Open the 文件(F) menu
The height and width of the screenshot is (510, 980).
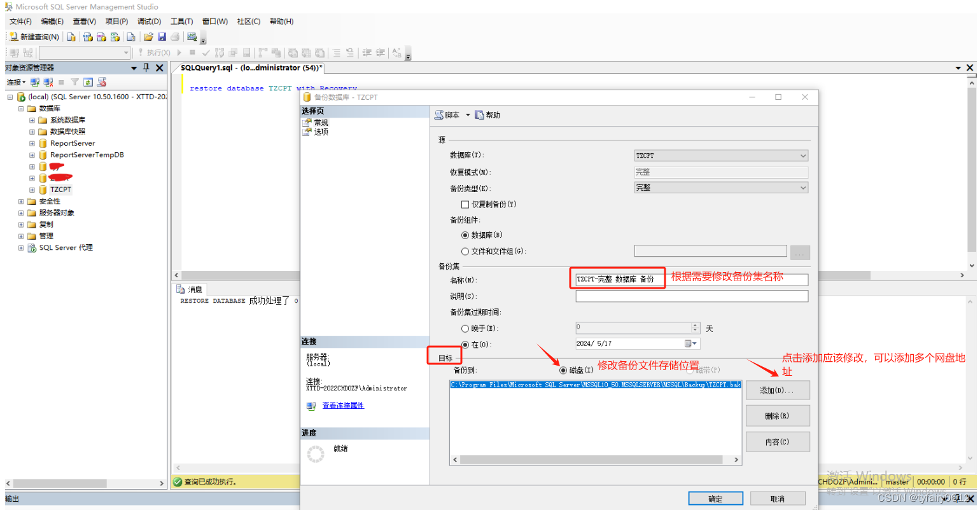point(20,22)
